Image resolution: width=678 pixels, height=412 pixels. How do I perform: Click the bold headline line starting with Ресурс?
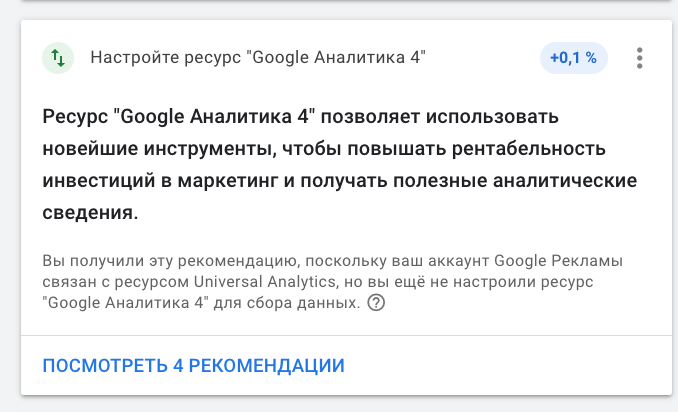coord(301,115)
